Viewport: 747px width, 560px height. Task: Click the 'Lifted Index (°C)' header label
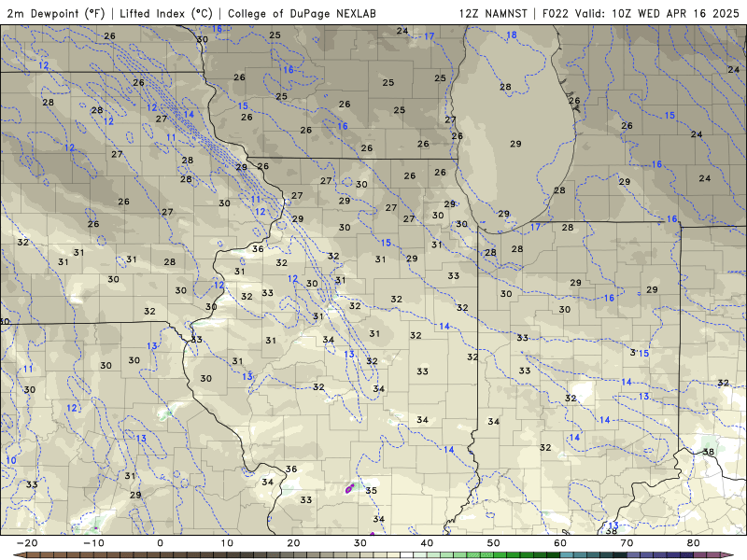[x=166, y=13]
